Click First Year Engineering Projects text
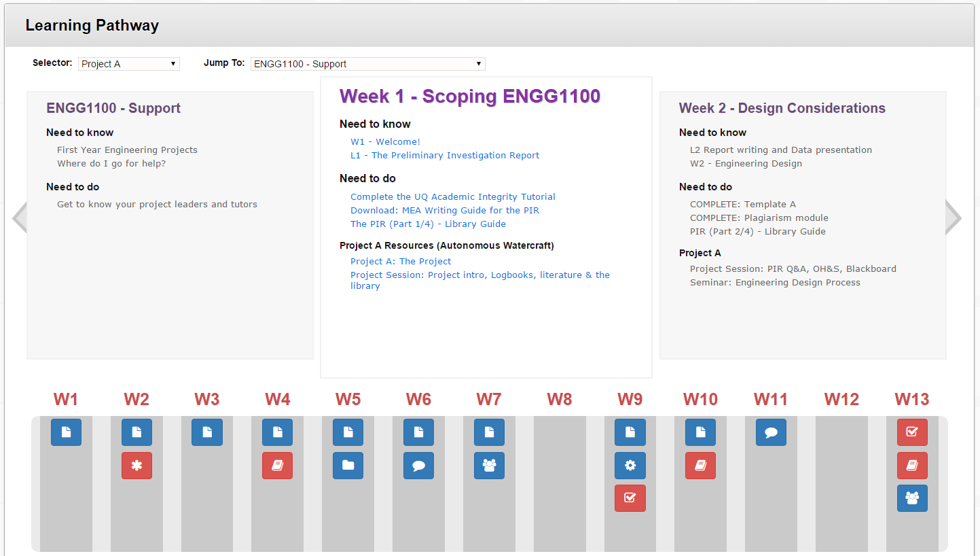The height and width of the screenshot is (556, 980). pyautogui.click(x=127, y=150)
